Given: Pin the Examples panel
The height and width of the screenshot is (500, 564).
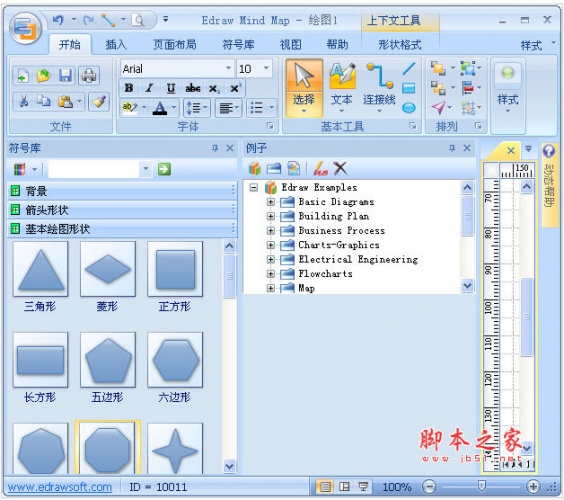Looking at the screenshot, I should click(452, 148).
